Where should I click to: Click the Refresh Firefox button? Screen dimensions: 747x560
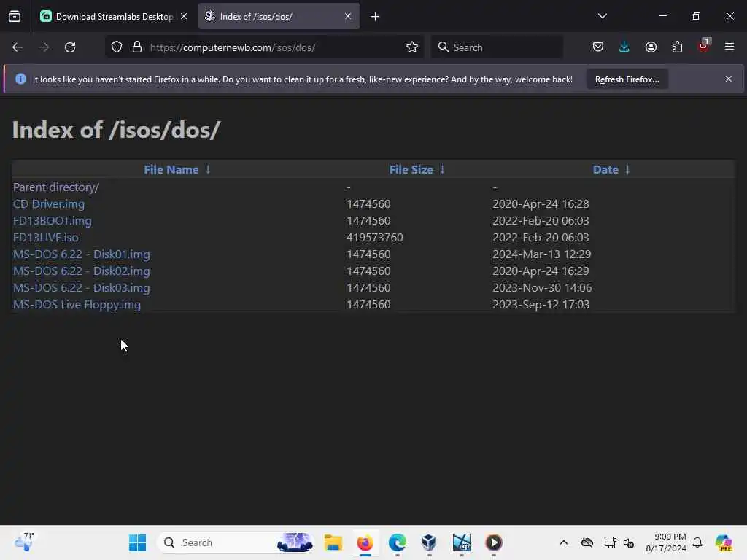[627, 79]
